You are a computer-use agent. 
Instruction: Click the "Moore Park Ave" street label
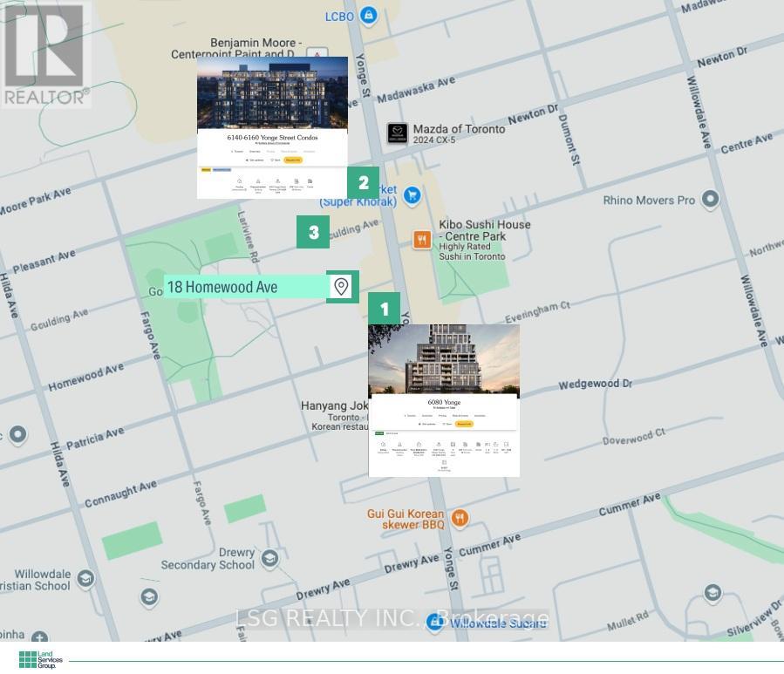pos(35,201)
